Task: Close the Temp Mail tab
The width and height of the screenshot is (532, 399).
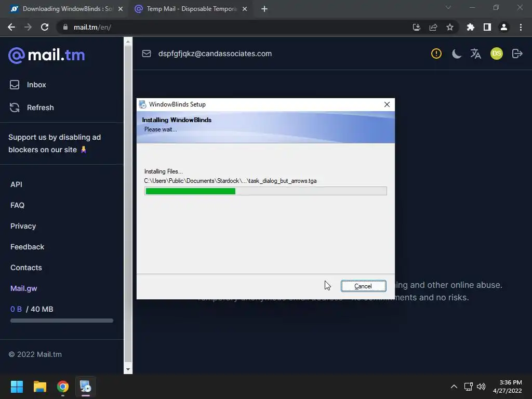Action: click(x=245, y=9)
